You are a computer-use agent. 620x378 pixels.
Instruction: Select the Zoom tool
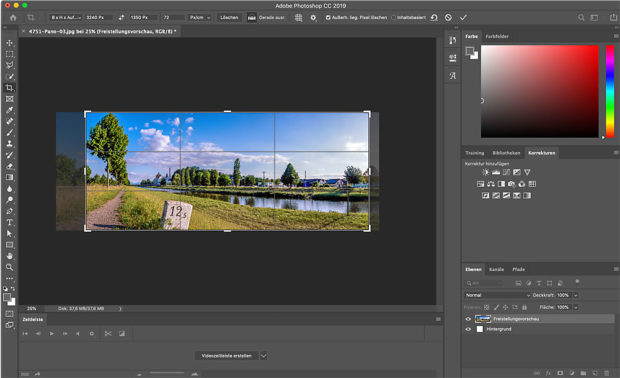coord(9,267)
